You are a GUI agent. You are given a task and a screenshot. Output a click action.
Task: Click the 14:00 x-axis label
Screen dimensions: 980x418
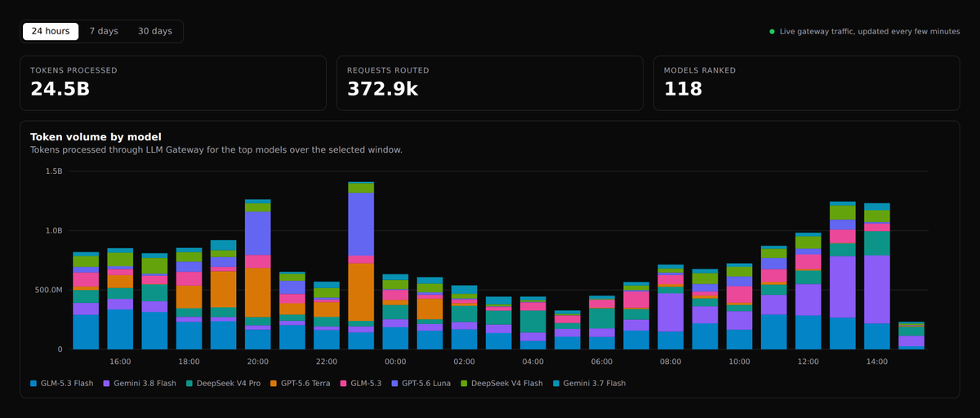877,362
